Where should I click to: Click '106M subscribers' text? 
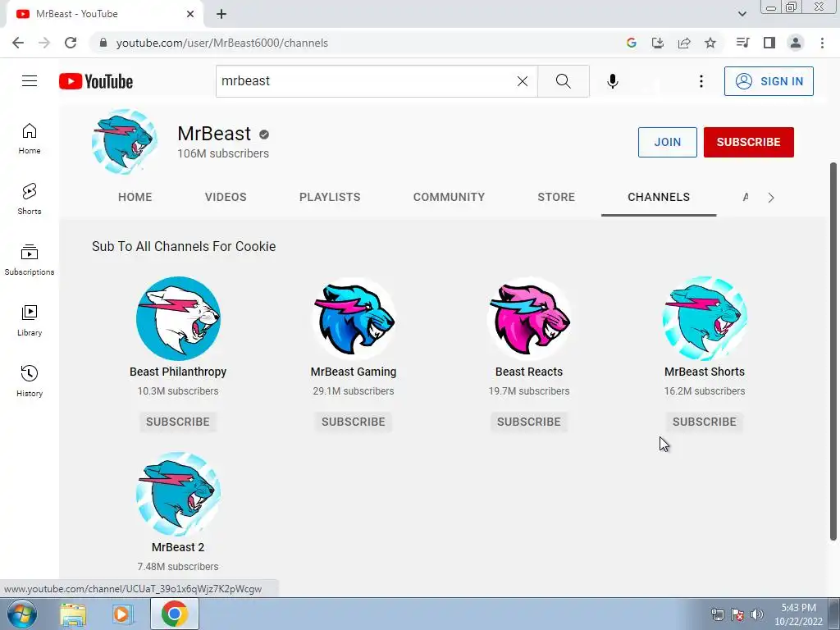(223, 153)
